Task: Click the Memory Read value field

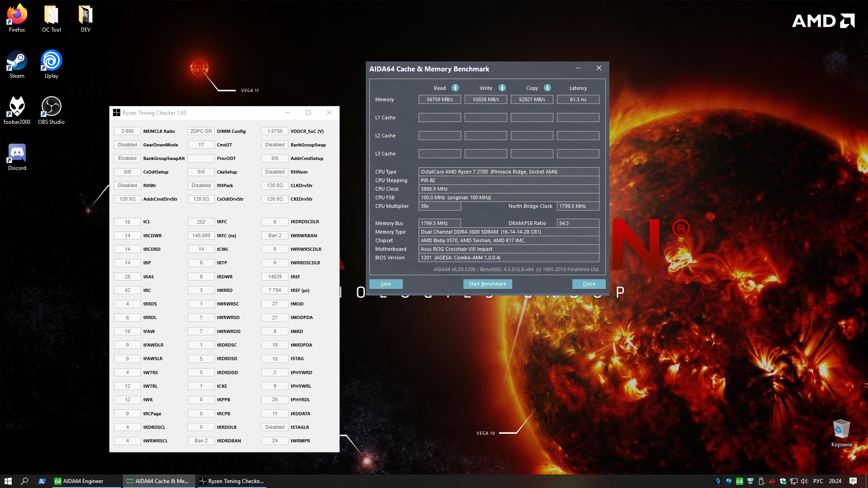Action: 439,99
